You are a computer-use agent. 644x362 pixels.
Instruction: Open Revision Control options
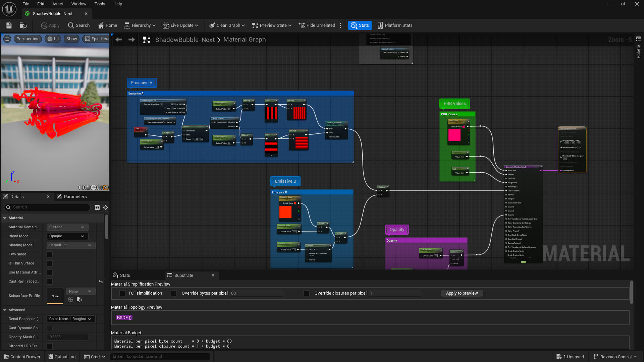pyautogui.click(x=615, y=356)
